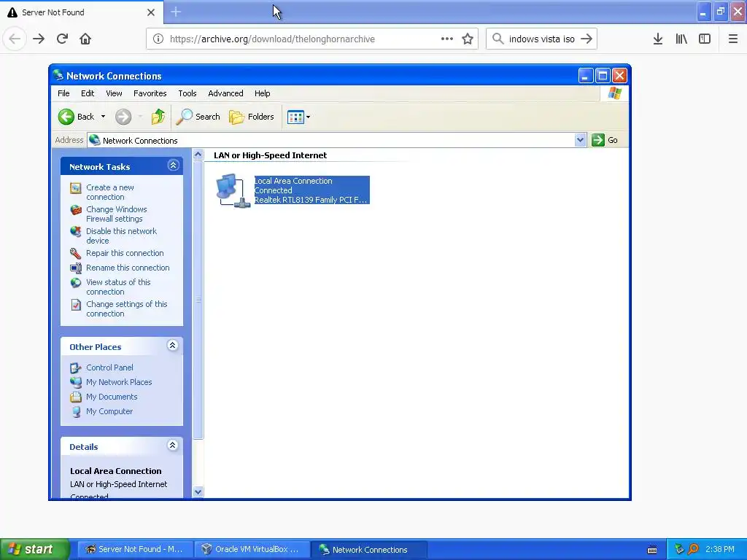Select the Server Not Found tab
747x560 pixels.
(x=82, y=12)
